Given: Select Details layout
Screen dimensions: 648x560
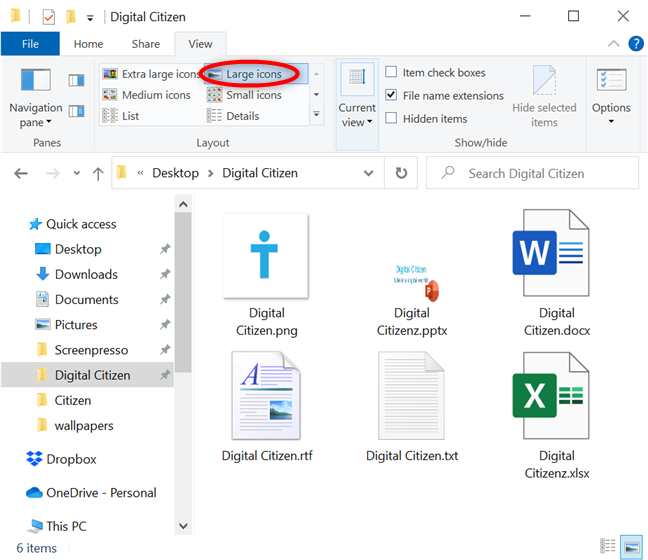Looking at the screenshot, I should coord(233,116).
